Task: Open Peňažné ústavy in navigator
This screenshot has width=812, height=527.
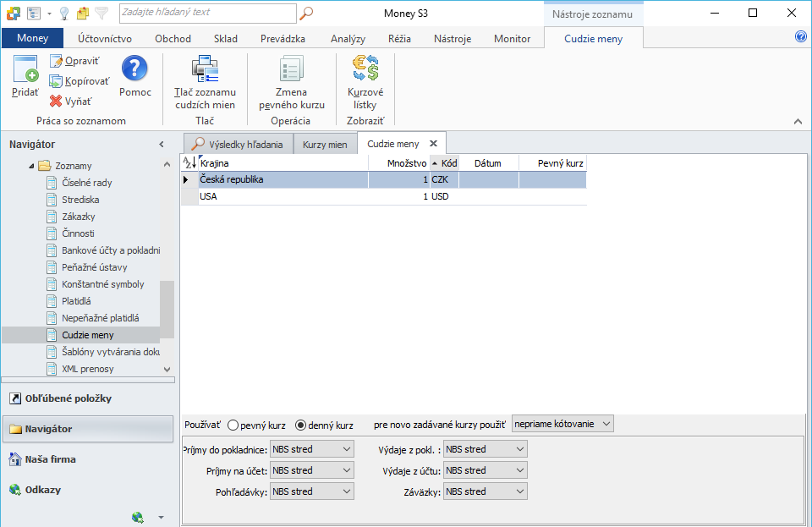Action: (94, 267)
